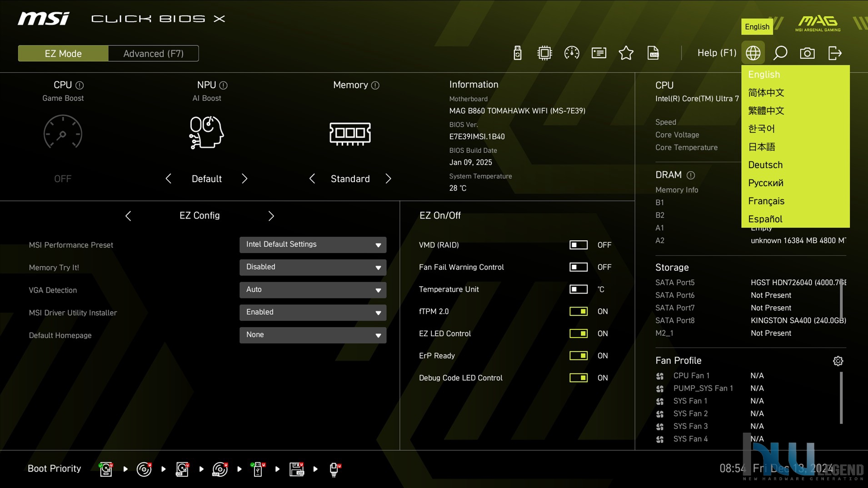The image size is (868, 488).
Task: Click the Fan Profile list scrollbar
Action: coord(841,398)
